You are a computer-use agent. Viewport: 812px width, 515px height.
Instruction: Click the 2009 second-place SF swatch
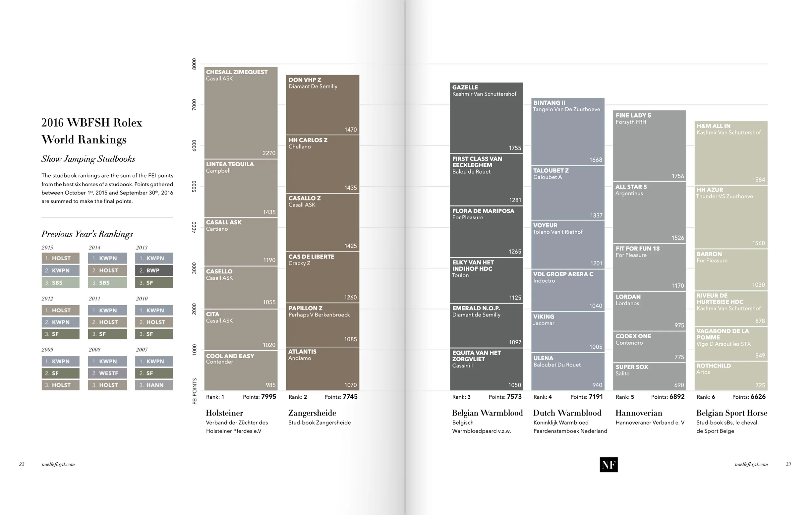(61, 373)
